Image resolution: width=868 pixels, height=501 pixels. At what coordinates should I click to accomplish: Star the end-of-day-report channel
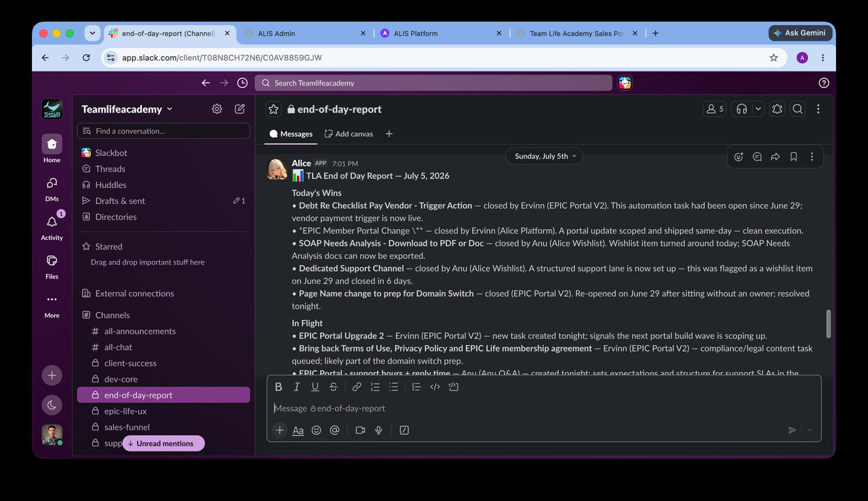tap(273, 109)
